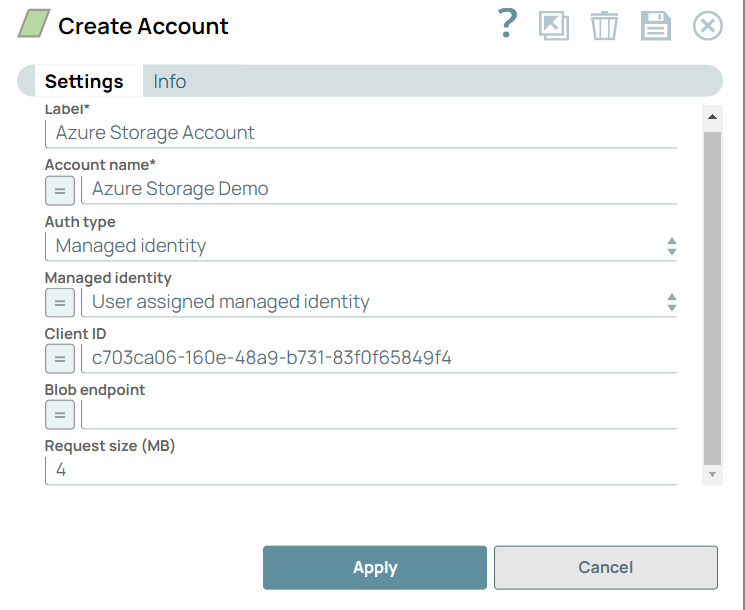
Task: Switch to the Info tab
Action: pyautogui.click(x=170, y=82)
